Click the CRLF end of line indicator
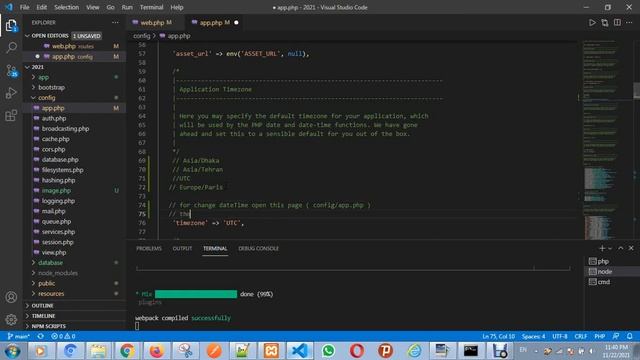This screenshot has width=640, height=360. (x=580, y=336)
